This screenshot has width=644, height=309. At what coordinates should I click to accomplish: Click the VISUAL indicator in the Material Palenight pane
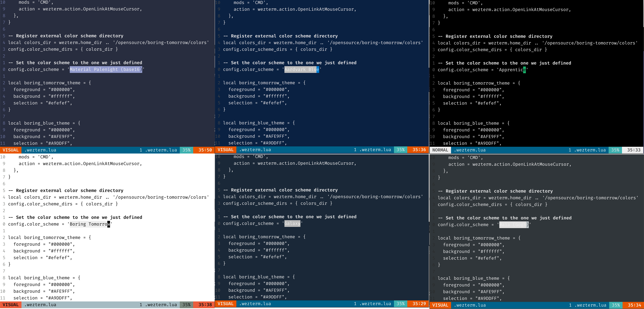point(10,150)
